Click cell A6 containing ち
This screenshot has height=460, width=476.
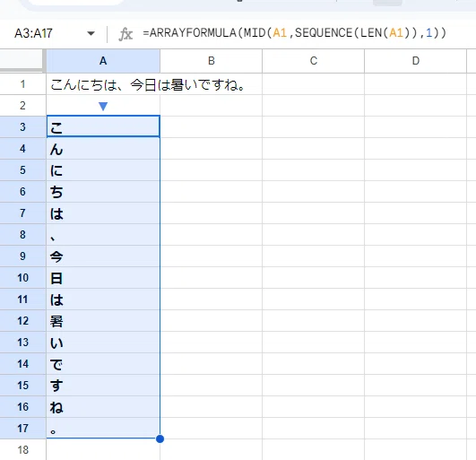pyautogui.click(x=103, y=192)
